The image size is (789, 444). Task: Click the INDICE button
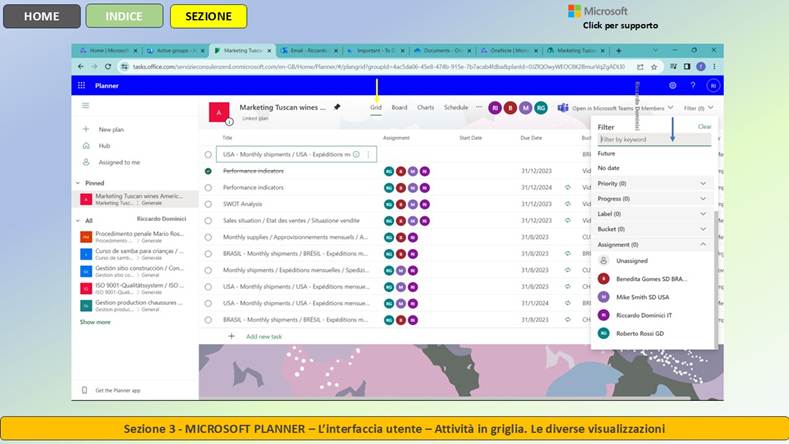pyautogui.click(x=124, y=16)
